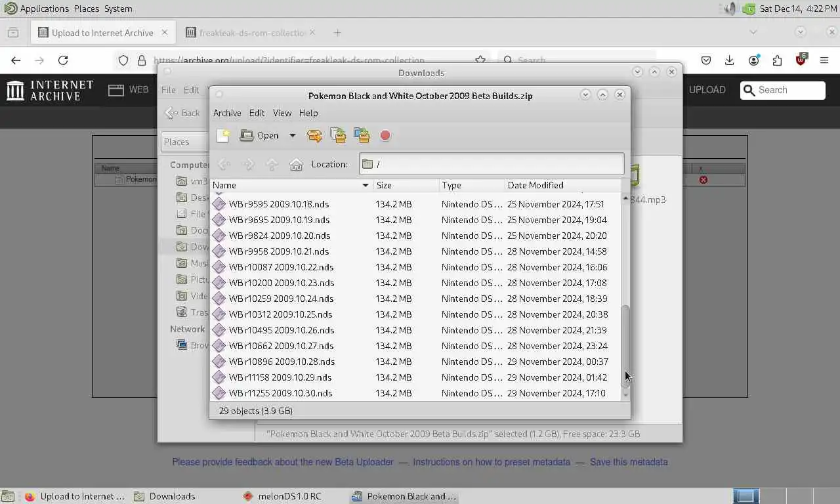Click the scroll down arrow of file list
This screenshot has width=840, height=504.
point(625,394)
